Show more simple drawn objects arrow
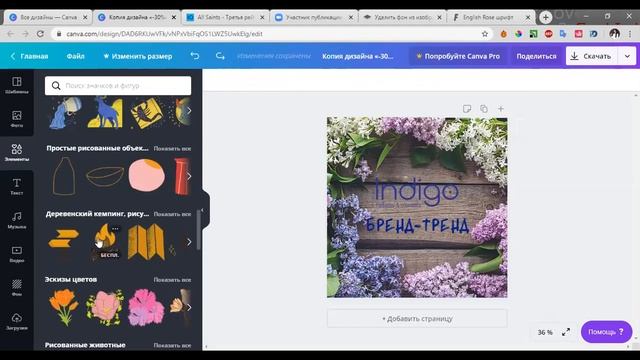 click(x=189, y=176)
